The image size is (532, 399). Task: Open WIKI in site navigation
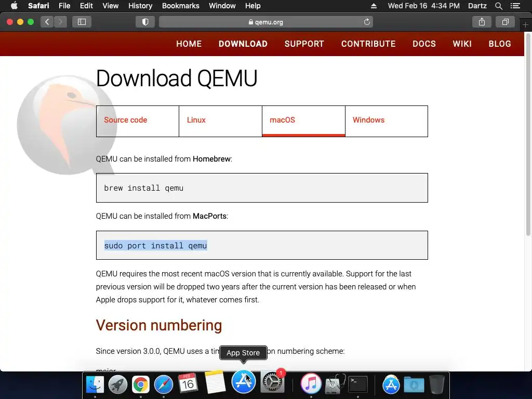(462, 44)
